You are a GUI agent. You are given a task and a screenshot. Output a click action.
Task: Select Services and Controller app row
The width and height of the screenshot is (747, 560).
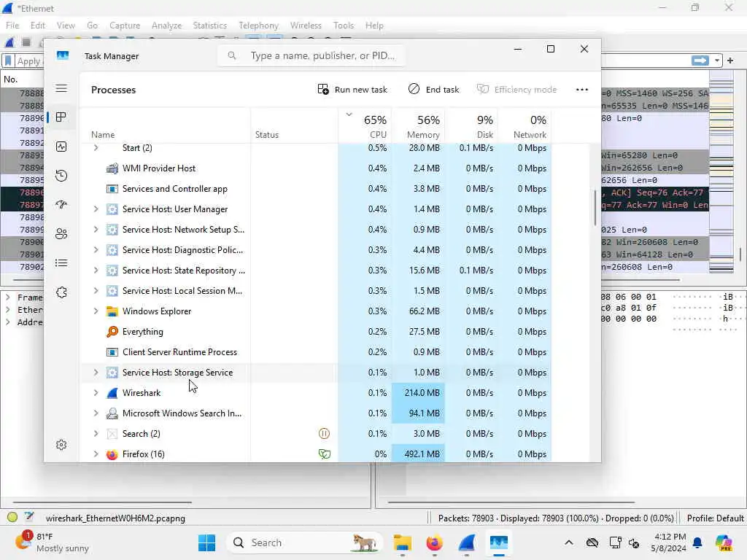tap(317, 189)
